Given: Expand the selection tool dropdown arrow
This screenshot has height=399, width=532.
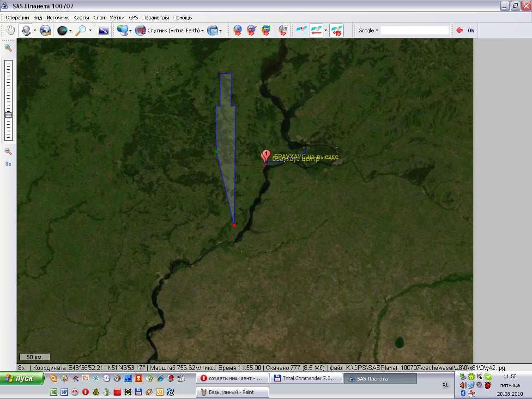Looking at the screenshot, I should pyautogui.click(x=35, y=30).
